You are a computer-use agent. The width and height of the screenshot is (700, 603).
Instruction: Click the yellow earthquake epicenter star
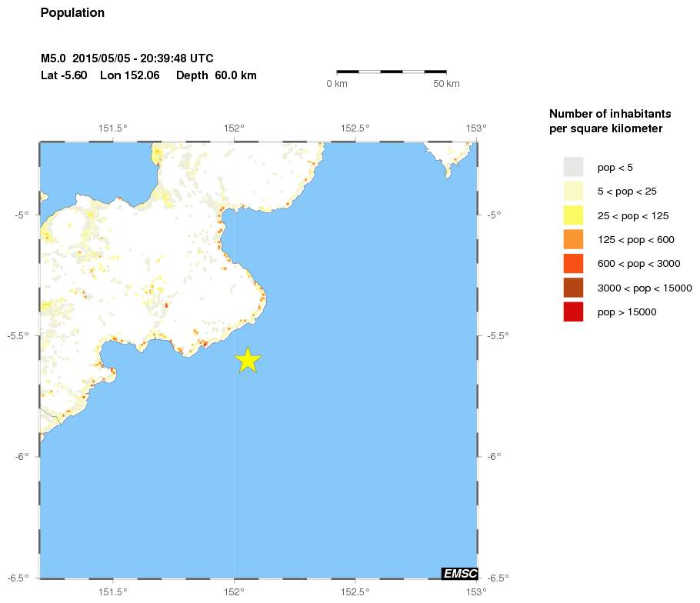pos(247,360)
